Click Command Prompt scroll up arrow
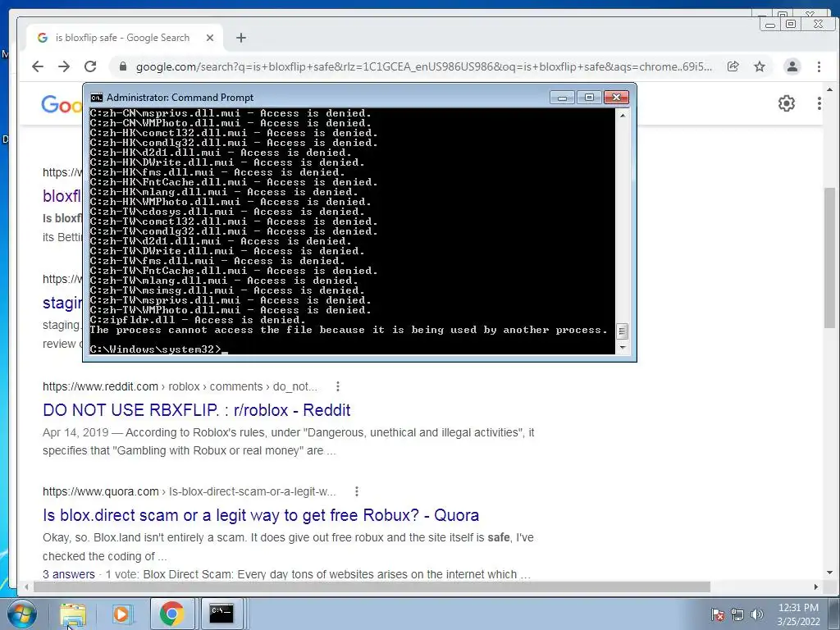Image resolution: width=840 pixels, height=630 pixels. click(623, 115)
